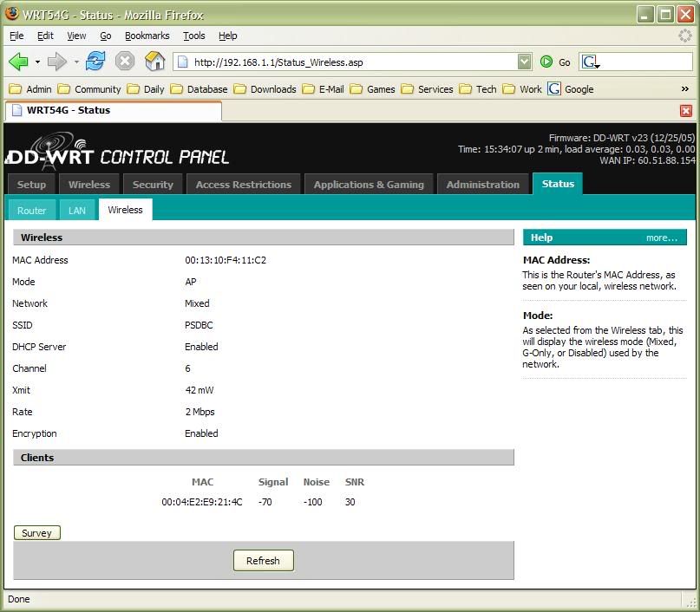Open the Bookmarks menu

coord(147,36)
